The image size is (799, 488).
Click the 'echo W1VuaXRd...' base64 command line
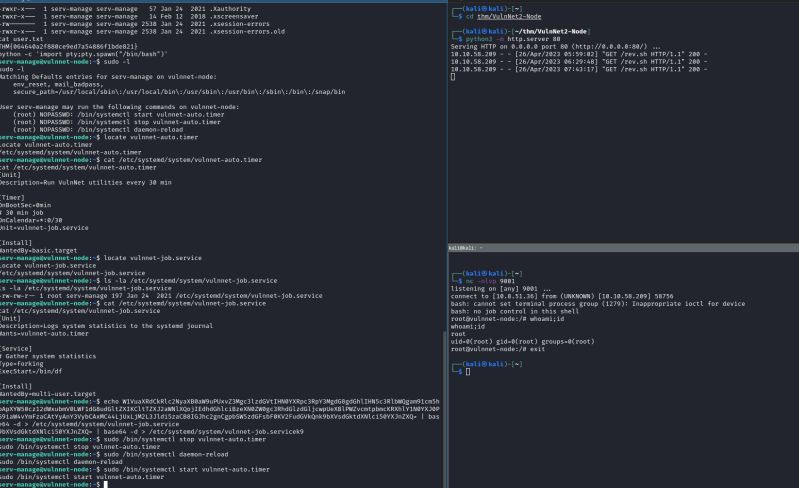pos(220,413)
